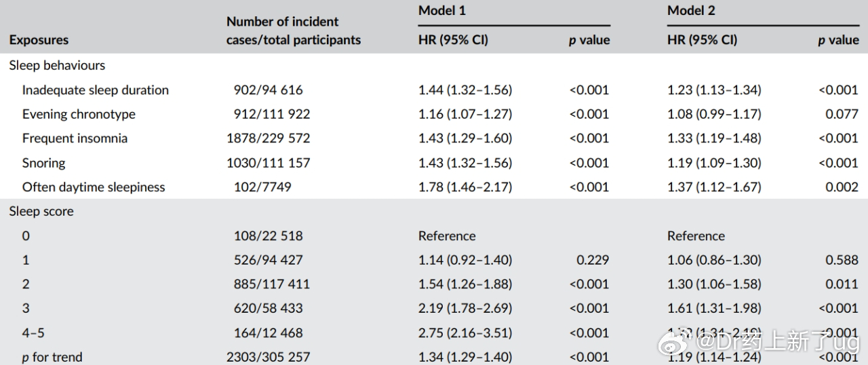Click HR 2.75 (2.16–3.51) cell
Viewport: 868px width, 365px height.
click(465, 333)
